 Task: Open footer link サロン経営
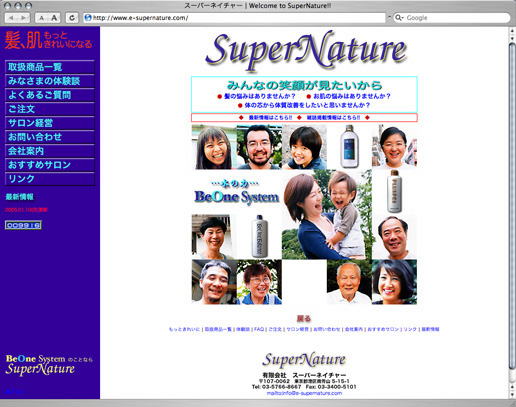297,329
